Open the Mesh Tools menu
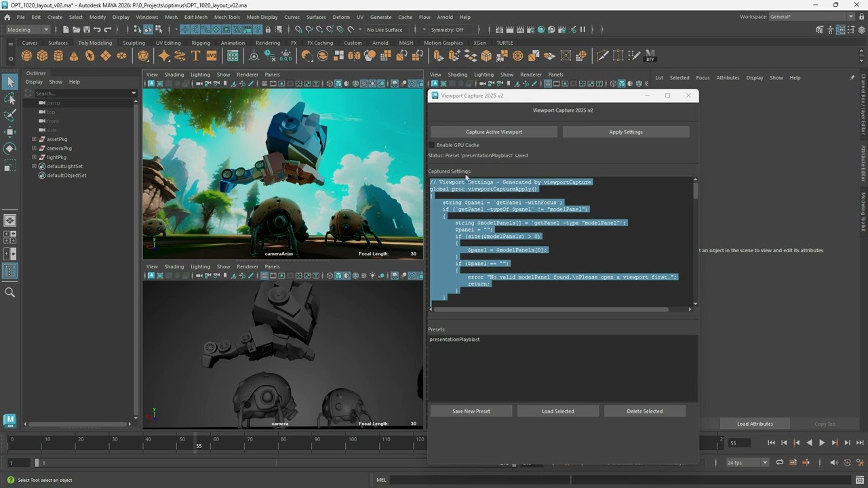Screen dimensions: 868x488 227,17
